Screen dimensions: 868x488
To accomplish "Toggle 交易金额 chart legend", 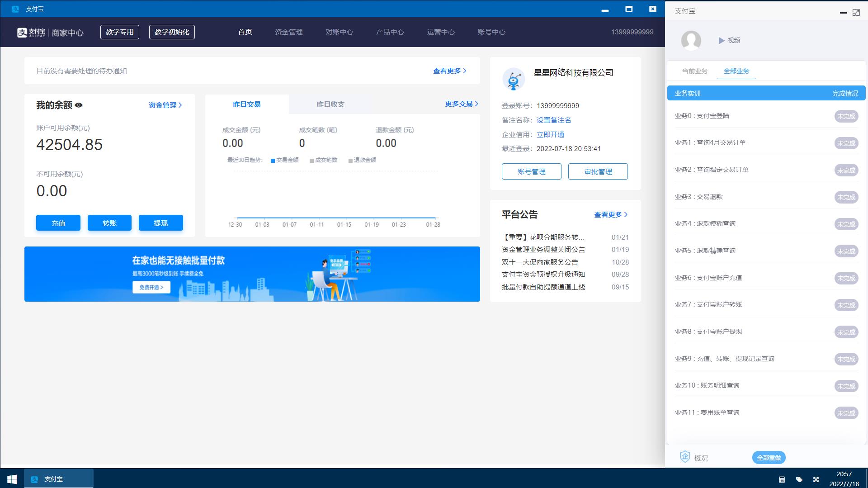I will pyautogui.click(x=284, y=160).
